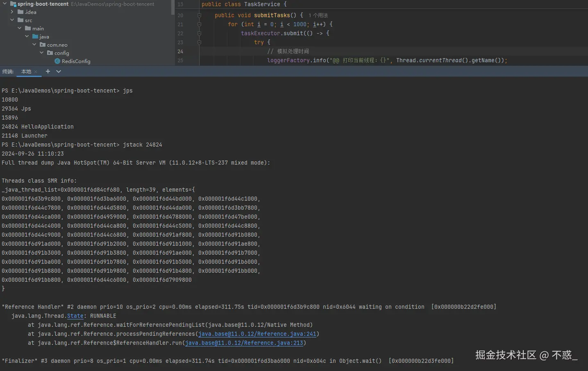Click the .idea folder icon

tap(20, 12)
